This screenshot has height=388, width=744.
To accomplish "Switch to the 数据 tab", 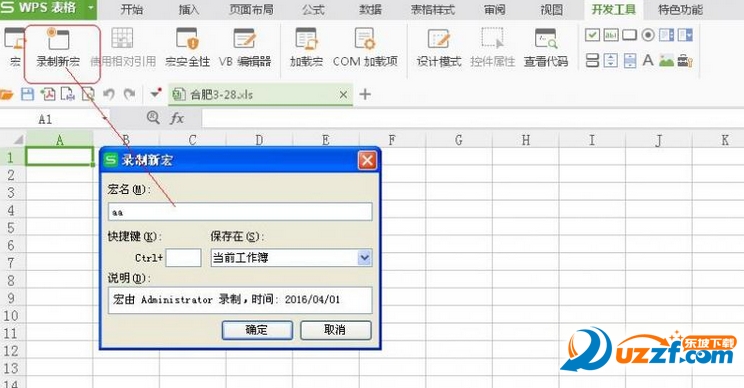I will 370,9.
